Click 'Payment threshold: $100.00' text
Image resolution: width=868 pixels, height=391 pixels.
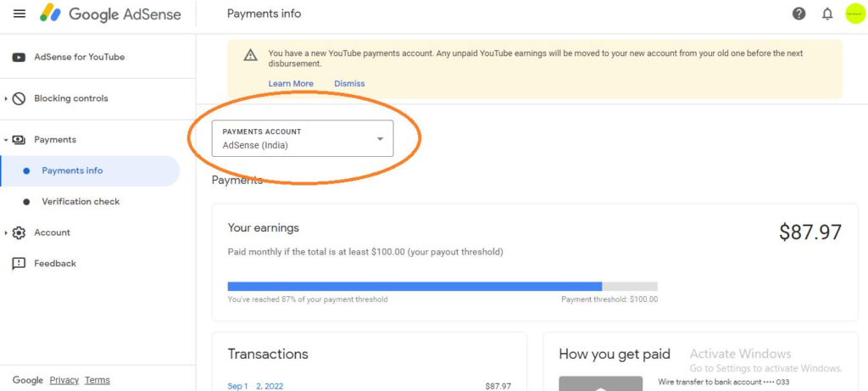pyautogui.click(x=609, y=299)
